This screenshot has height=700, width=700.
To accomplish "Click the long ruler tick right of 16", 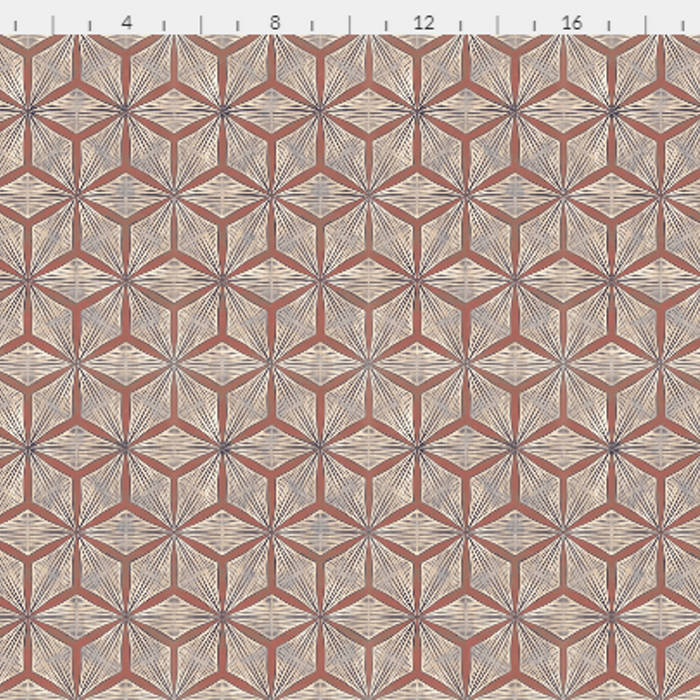I will [645, 24].
